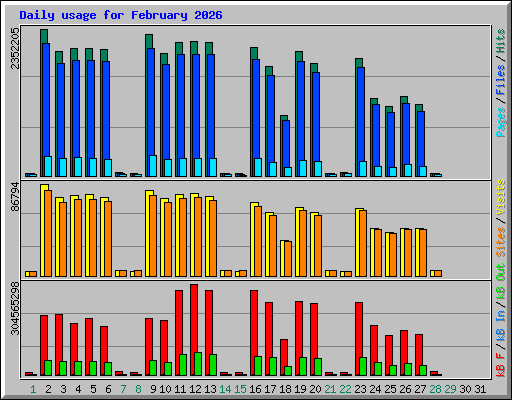Click the 'Daily usage for February 2026' title
512x400 pixels.
pos(121,15)
